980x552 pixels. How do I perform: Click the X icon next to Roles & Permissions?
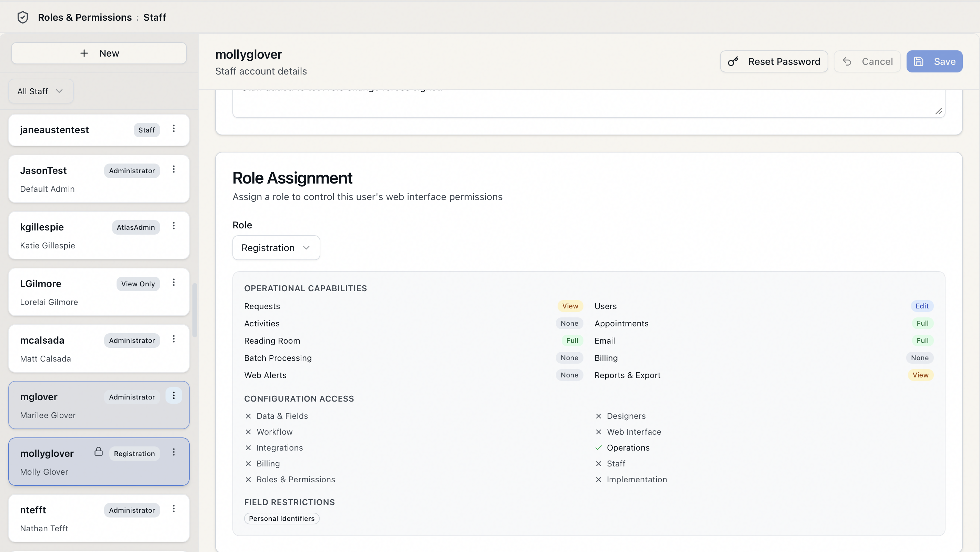coord(248,480)
